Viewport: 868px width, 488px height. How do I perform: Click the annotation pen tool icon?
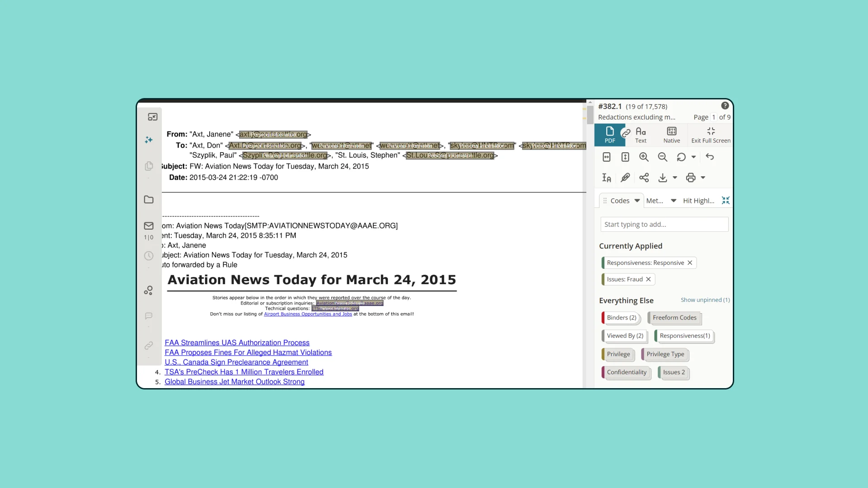pyautogui.click(x=625, y=178)
